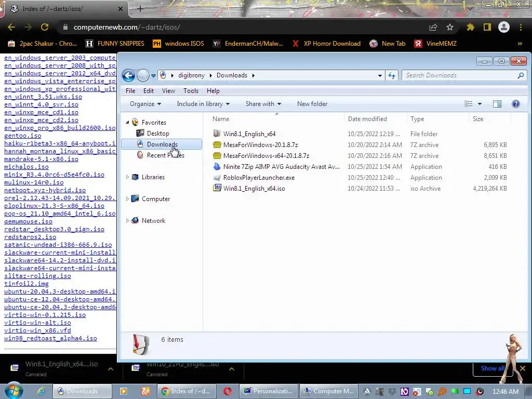
Task: Toggle the preview pane button
Action: tap(497, 104)
